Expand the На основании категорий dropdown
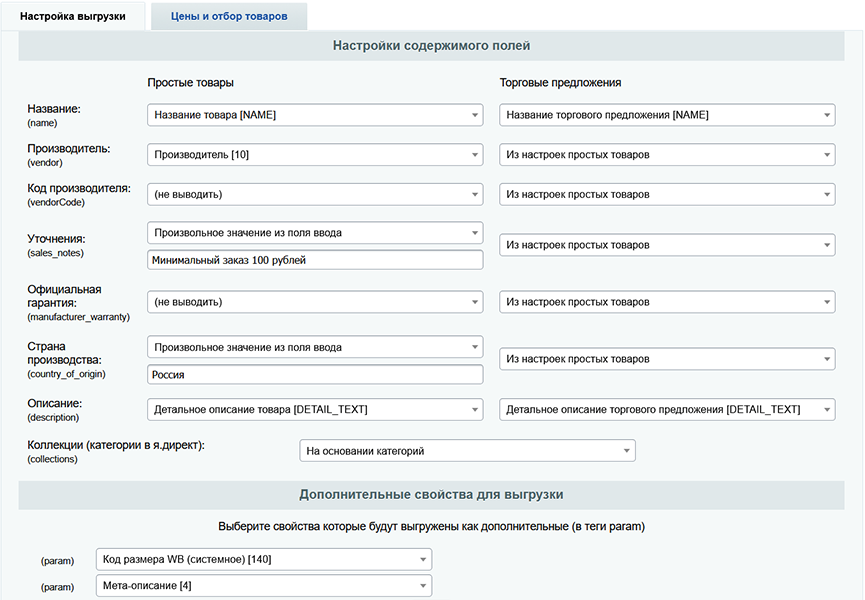This screenshot has height=600, width=865. point(467,451)
